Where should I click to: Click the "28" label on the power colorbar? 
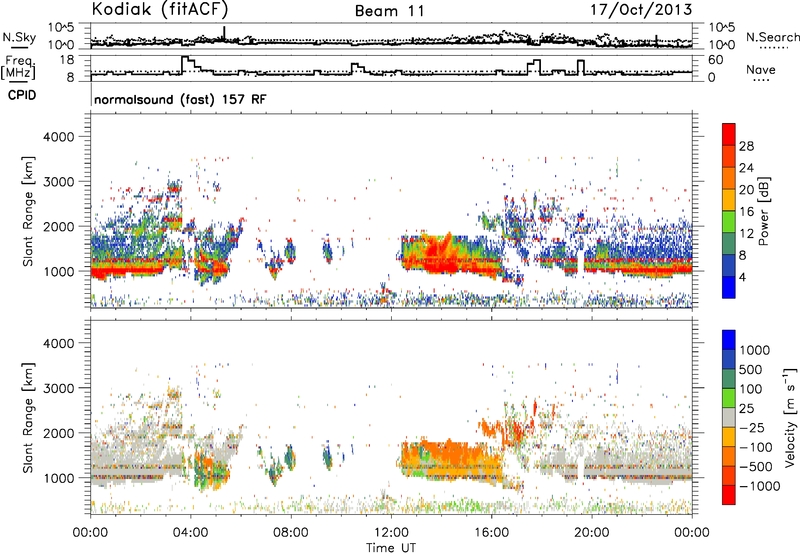coord(746,146)
